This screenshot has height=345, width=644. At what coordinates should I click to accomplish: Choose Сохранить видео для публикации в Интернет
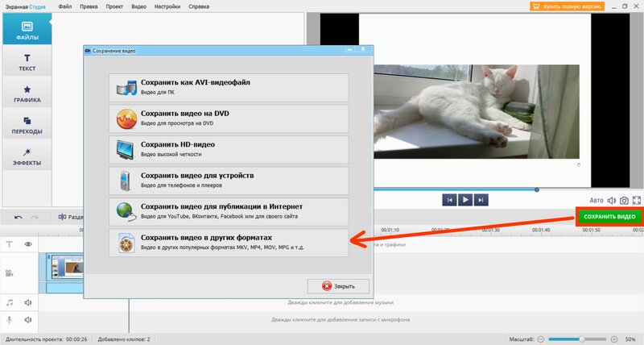tap(229, 212)
